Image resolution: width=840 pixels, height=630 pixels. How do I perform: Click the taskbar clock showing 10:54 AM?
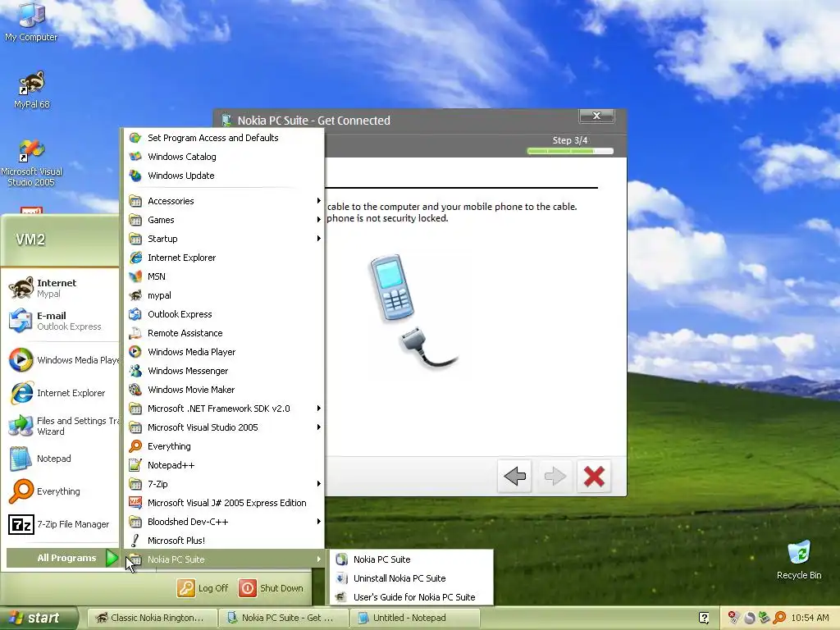click(810, 618)
